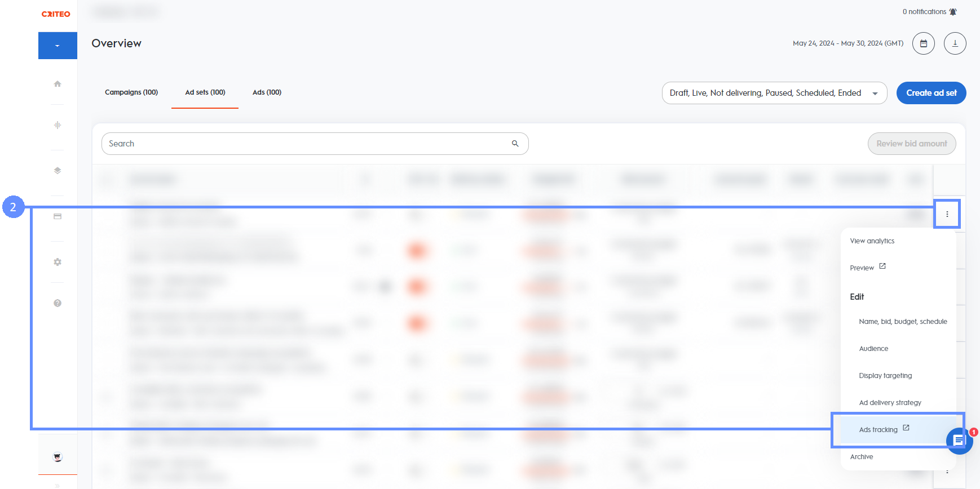Screen dimensions: 980x489
Task: Choose Name, bid, budget, schedule option
Action: (x=902, y=322)
